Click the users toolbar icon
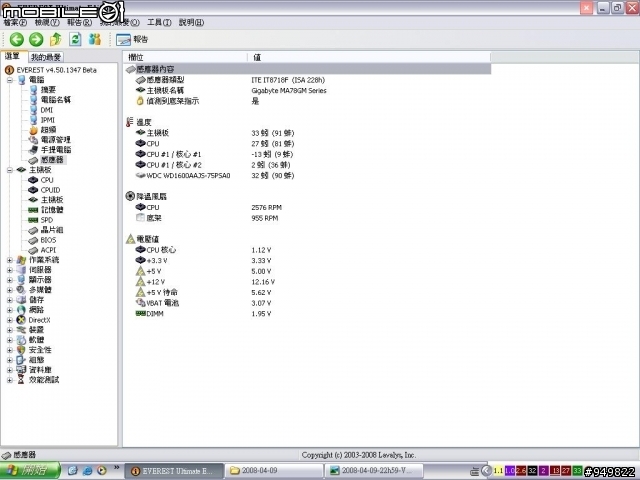Image resolution: width=640 pixels, height=480 pixels. pyautogui.click(x=95, y=39)
